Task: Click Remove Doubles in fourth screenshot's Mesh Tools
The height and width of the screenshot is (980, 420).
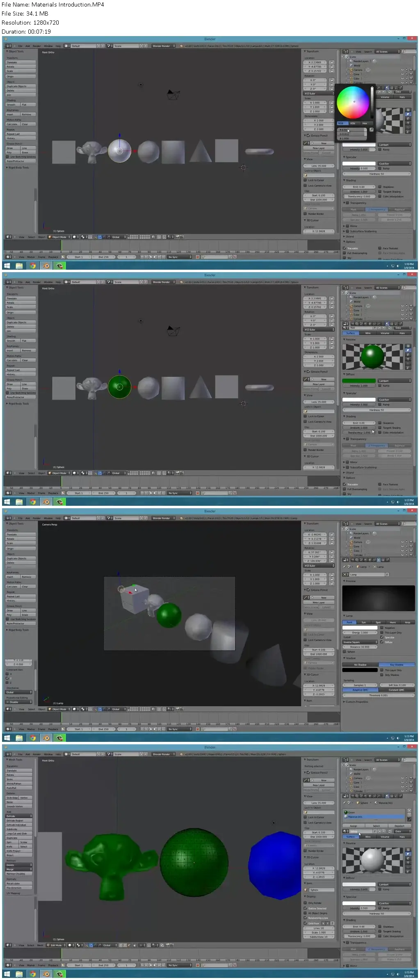Action: 18,873
